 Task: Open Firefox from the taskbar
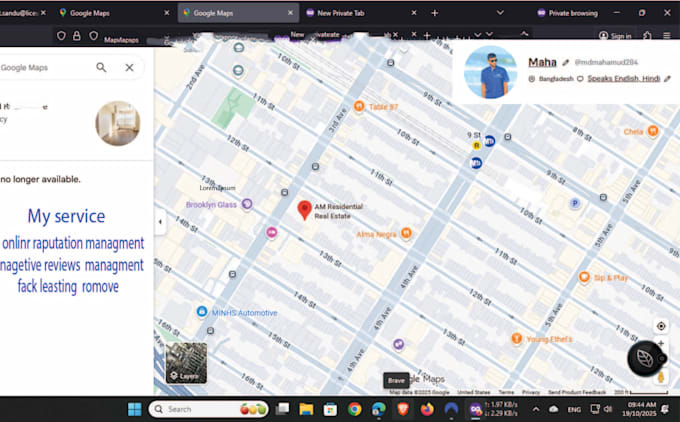coord(427,409)
